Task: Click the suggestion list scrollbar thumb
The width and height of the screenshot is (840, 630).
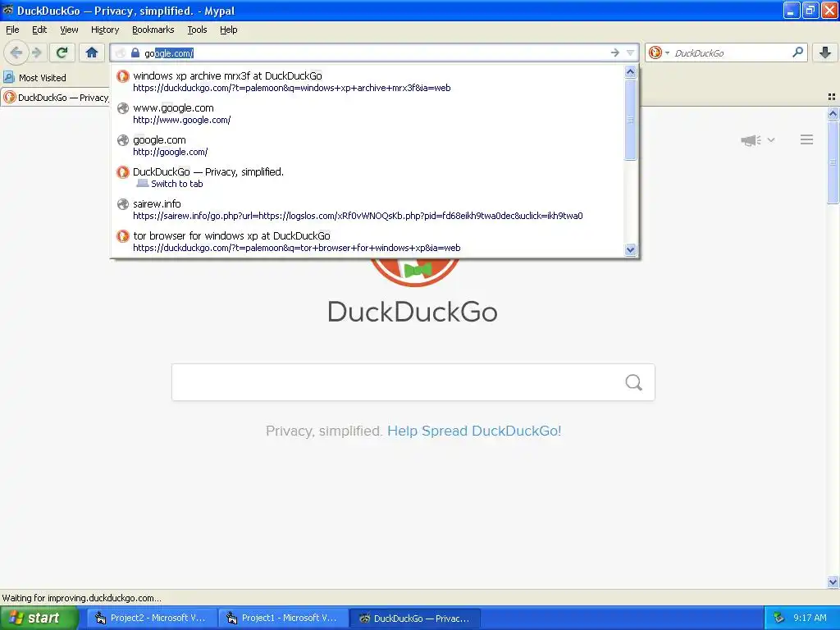Action: 631,120
